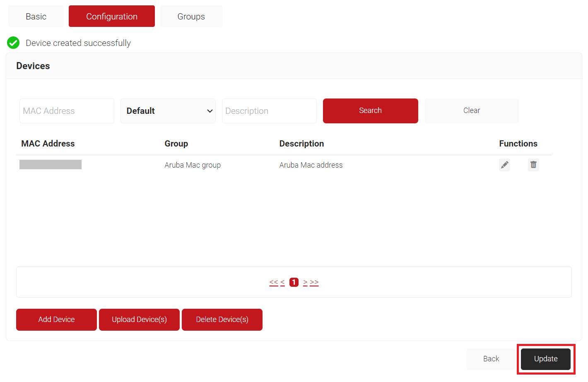Select the Configuration tab

111,17
